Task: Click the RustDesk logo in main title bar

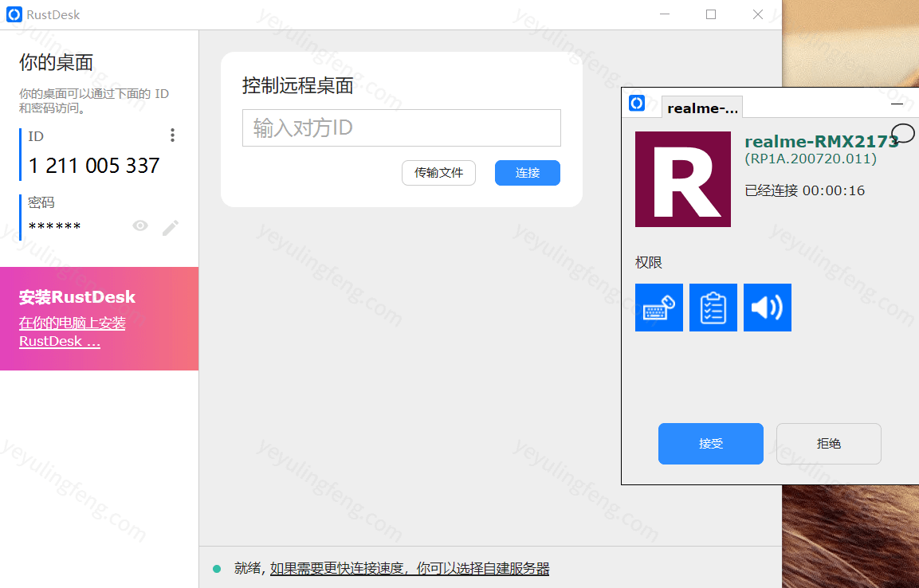Action: pos(14,14)
